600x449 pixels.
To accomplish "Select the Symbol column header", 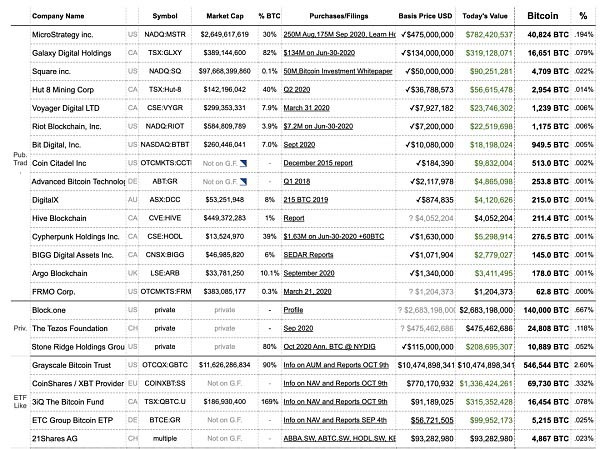I will coord(165,16).
